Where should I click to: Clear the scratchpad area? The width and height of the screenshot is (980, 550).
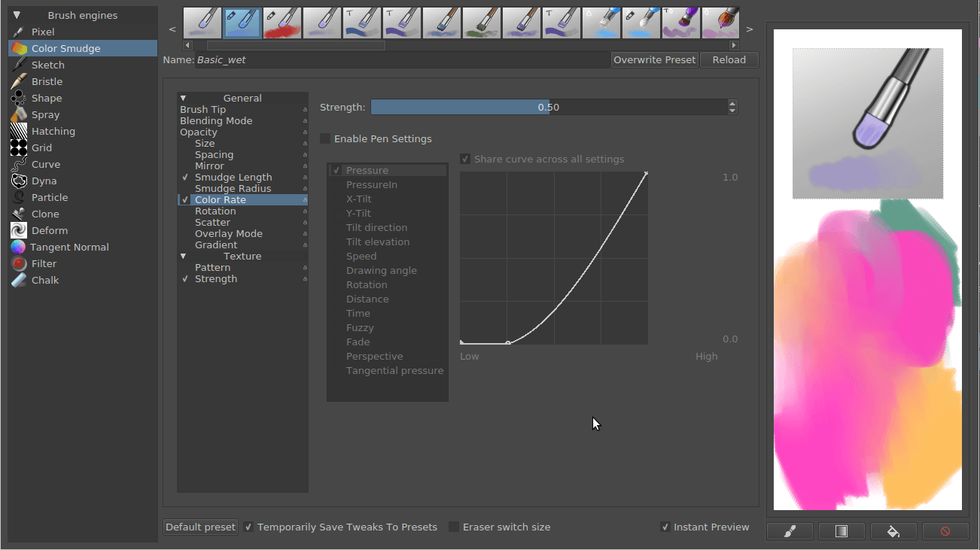(945, 531)
